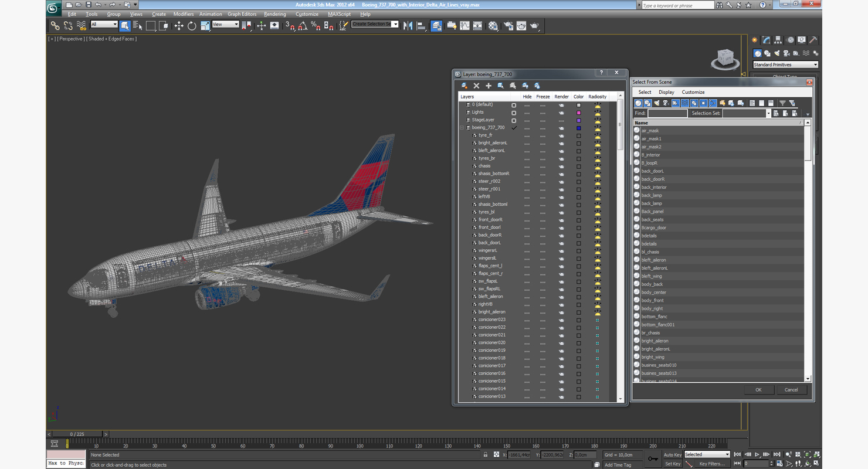Toggle the Manage Layers toolbar icon
Screen dimensions: 868x469
pyautogui.click(x=436, y=26)
